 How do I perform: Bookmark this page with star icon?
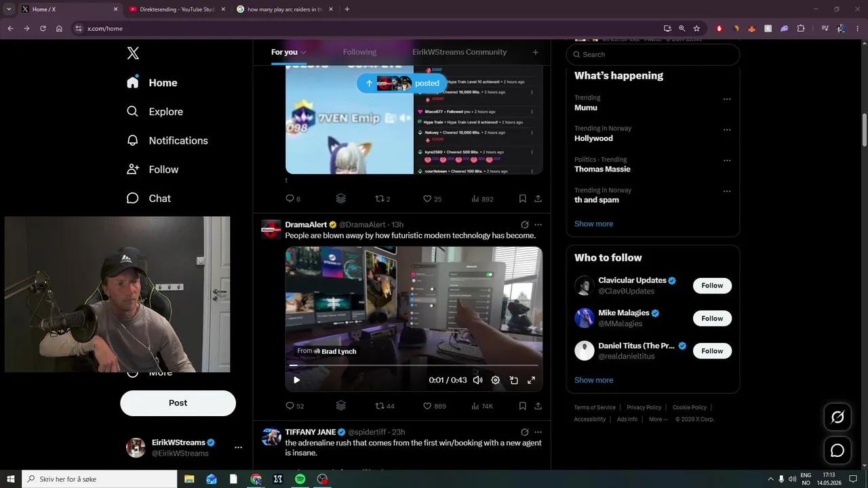tap(696, 28)
